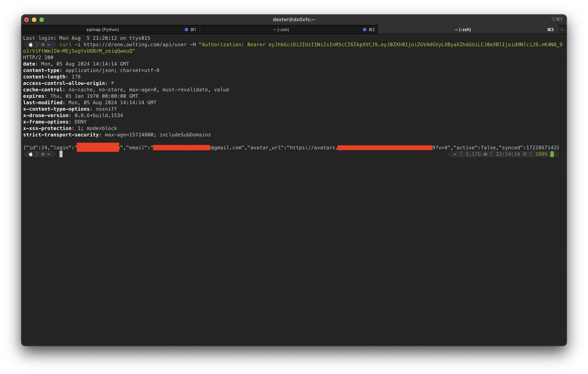588x374 pixels.
Task: Click x-frame-options: DENY line
Action: [x=55, y=122]
